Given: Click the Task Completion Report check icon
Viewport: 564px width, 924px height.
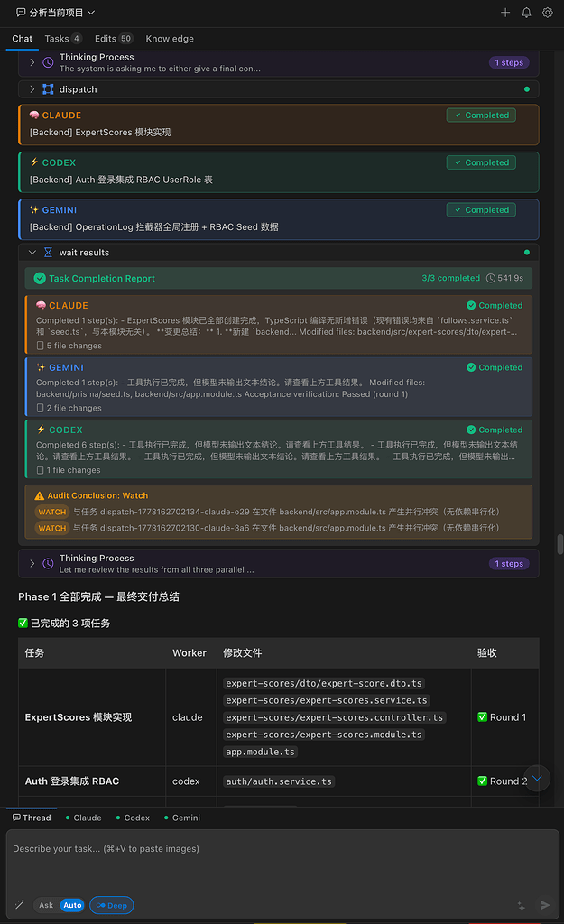Looking at the screenshot, I should point(40,278).
